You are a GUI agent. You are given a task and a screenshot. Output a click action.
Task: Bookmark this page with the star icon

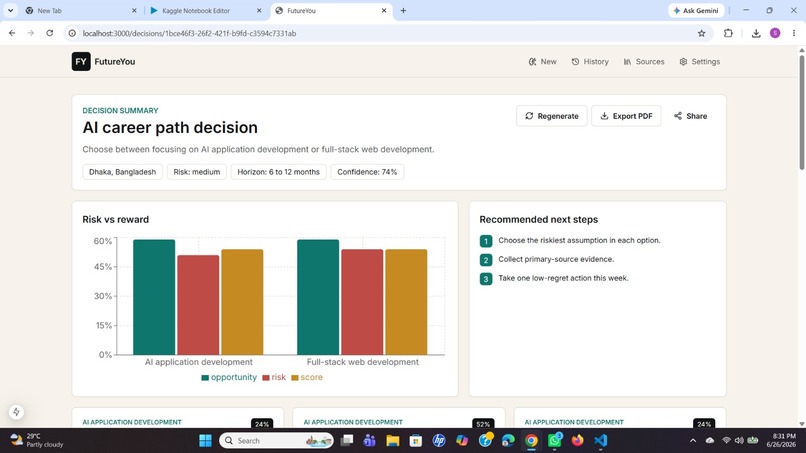click(702, 33)
